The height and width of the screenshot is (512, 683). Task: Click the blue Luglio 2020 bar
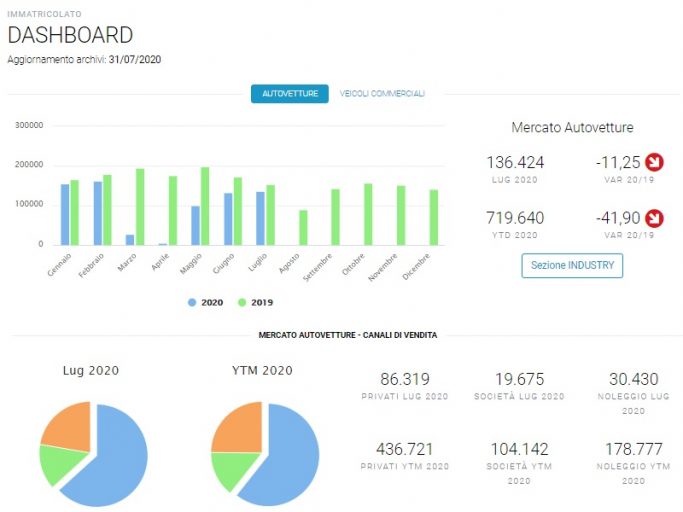[260, 218]
